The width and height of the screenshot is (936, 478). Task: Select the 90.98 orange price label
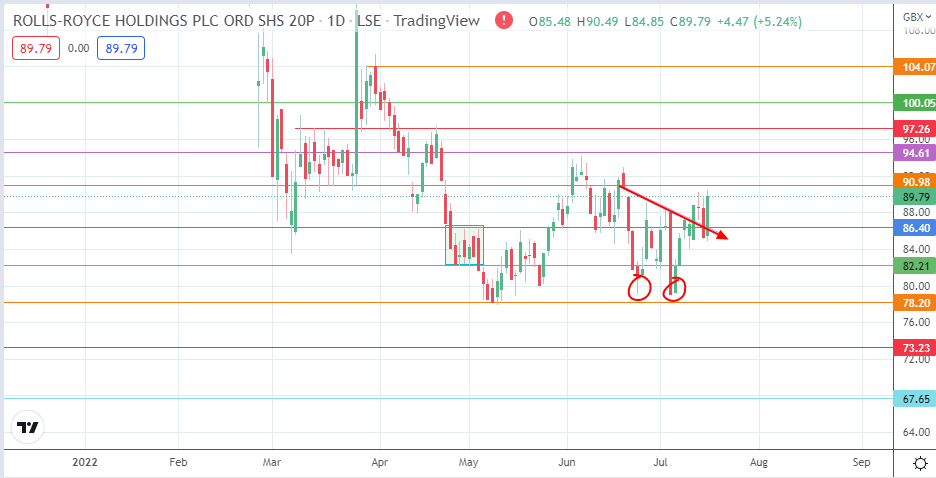click(915, 181)
